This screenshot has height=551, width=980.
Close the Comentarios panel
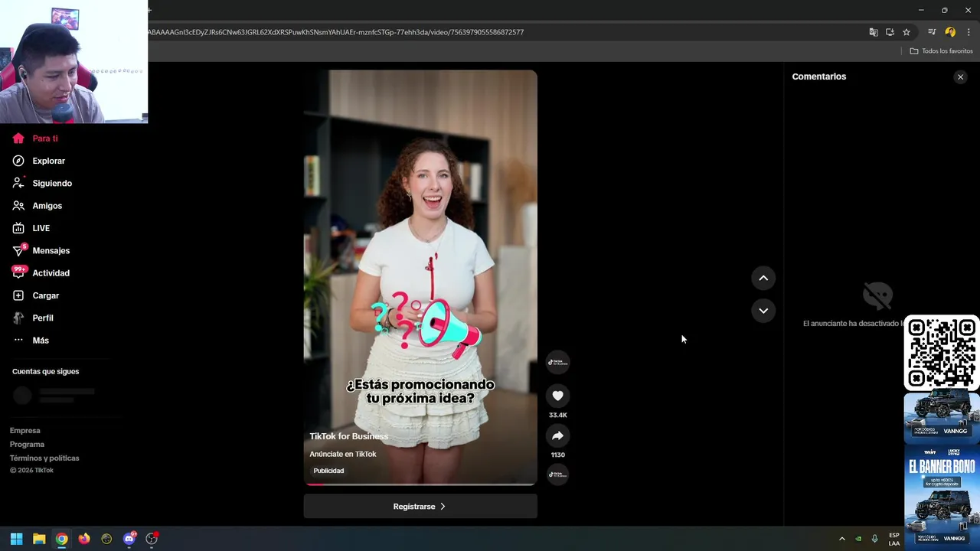[960, 77]
